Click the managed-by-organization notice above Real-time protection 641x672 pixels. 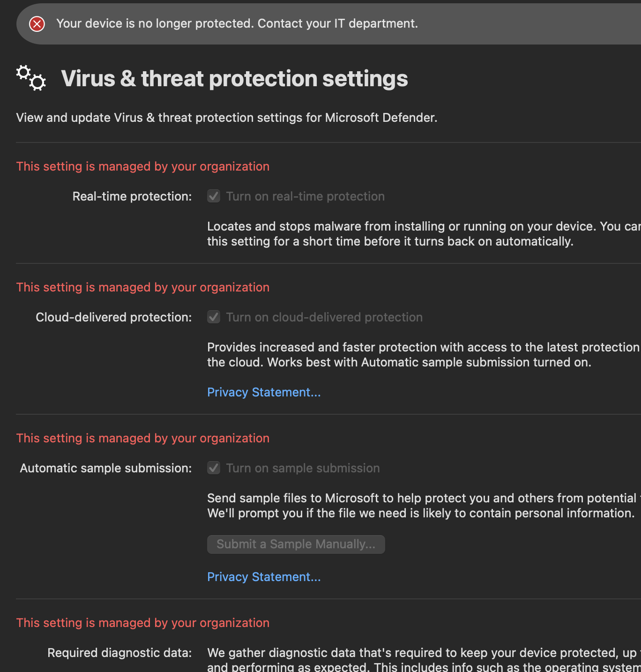[x=143, y=166]
